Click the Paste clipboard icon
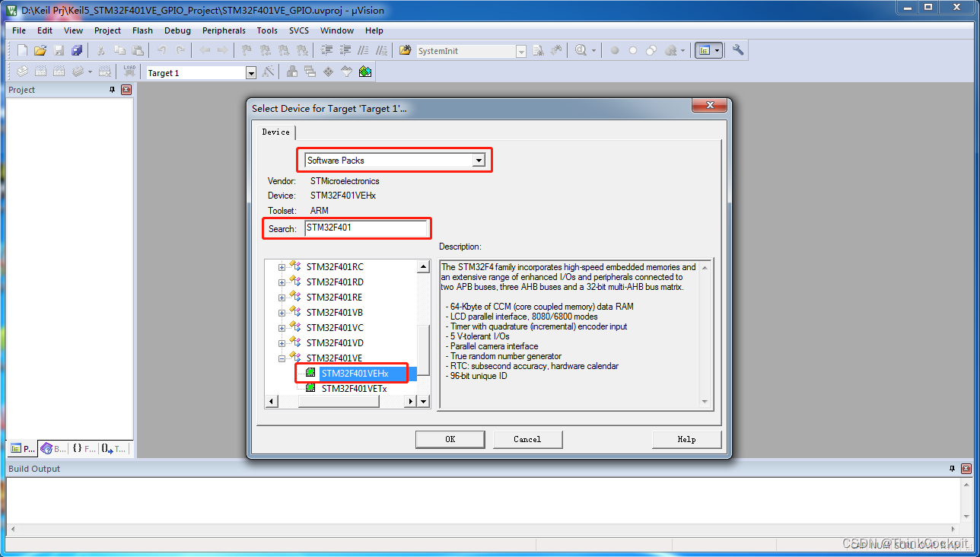 point(138,50)
